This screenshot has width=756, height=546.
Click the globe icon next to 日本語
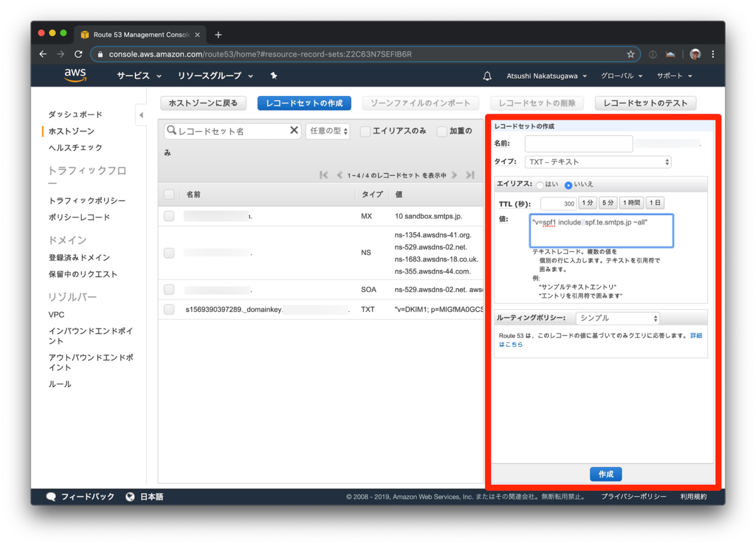130,497
